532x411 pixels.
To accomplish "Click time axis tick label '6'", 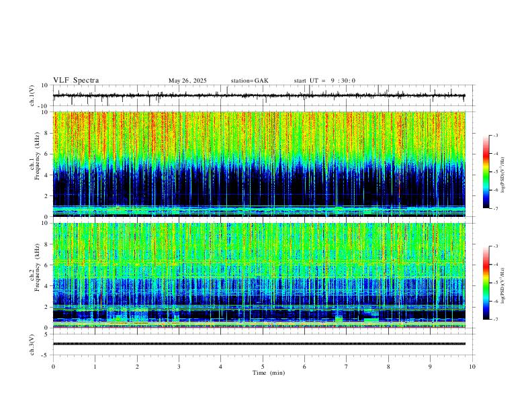I will point(305,367).
